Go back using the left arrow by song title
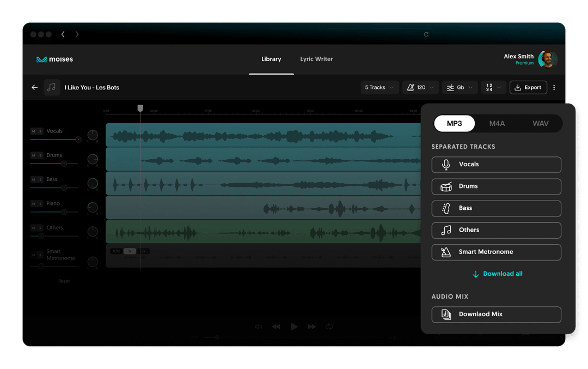588x369 pixels. click(x=34, y=87)
